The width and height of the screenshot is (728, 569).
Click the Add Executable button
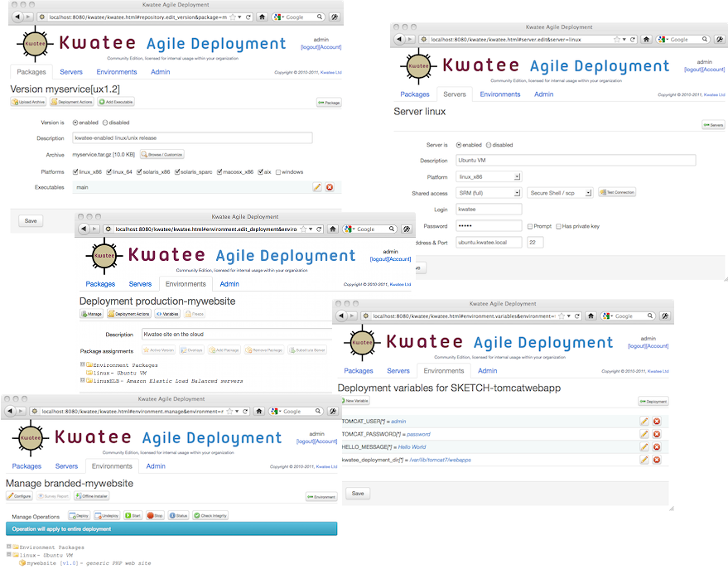(x=116, y=102)
